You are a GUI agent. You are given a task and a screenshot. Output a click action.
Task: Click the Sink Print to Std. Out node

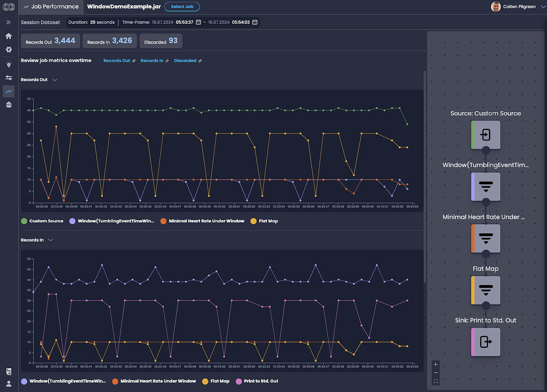(485, 342)
